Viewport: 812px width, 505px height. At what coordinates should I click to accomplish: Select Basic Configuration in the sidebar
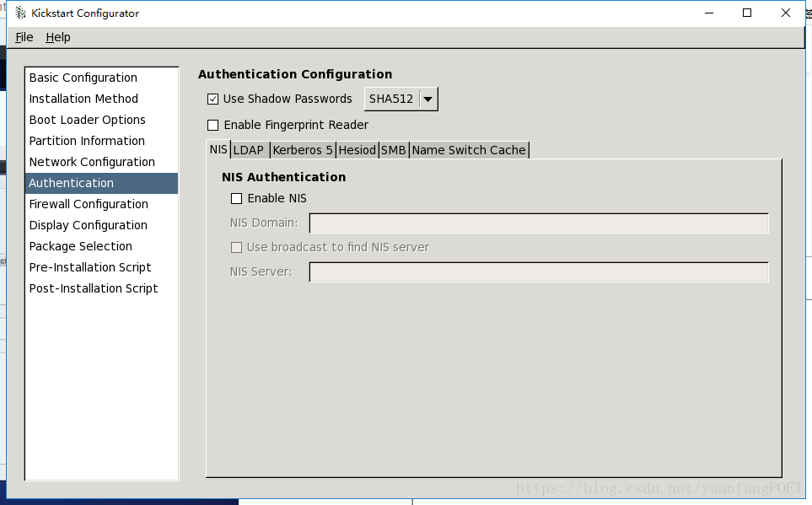click(101, 78)
